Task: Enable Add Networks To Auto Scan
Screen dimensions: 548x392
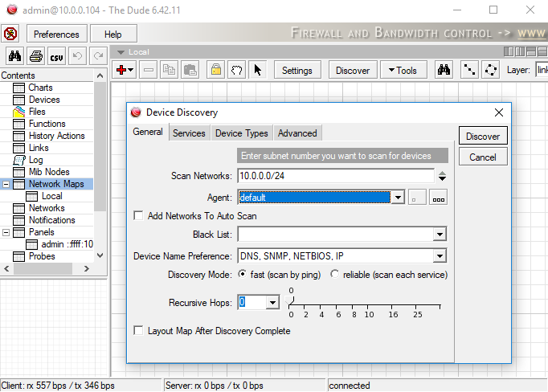Action: [x=139, y=216]
